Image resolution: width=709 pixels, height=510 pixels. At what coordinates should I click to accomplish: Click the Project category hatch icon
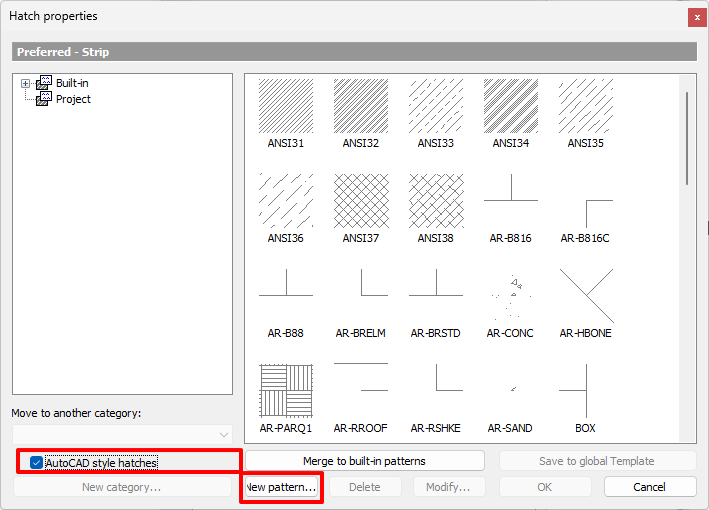(44, 99)
